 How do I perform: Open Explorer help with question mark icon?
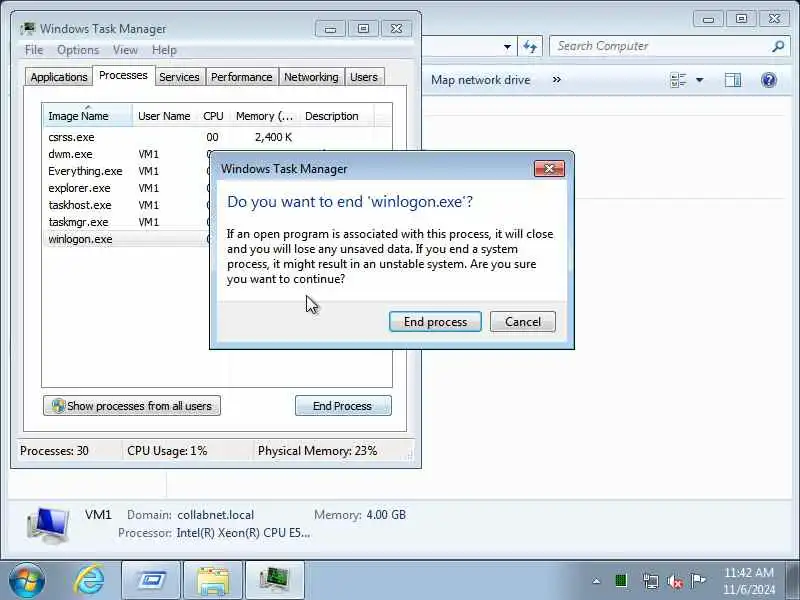coord(768,80)
